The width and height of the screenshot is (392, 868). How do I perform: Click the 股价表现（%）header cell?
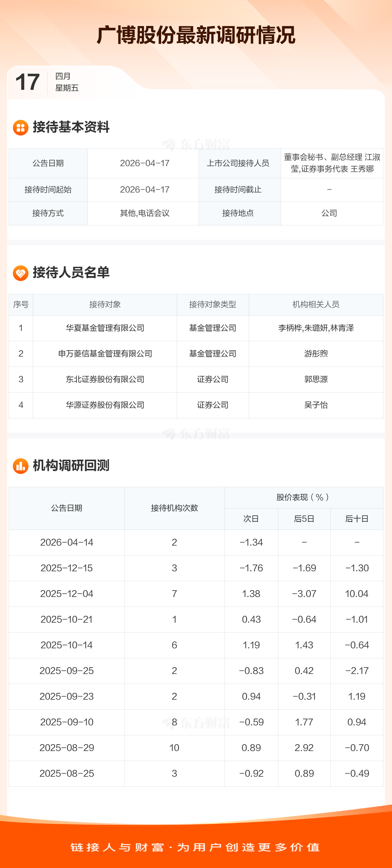pyautogui.click(x=304, y=497)
